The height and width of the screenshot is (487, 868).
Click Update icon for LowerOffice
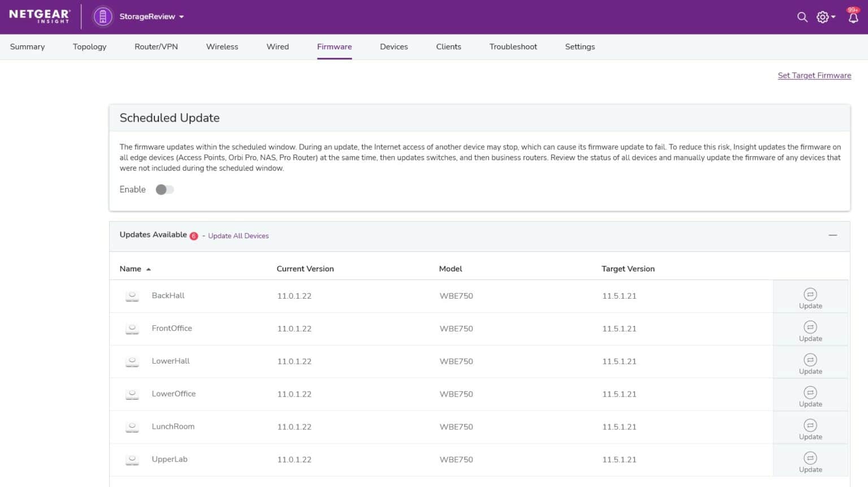pyautogui.click(x=810, y=393)
